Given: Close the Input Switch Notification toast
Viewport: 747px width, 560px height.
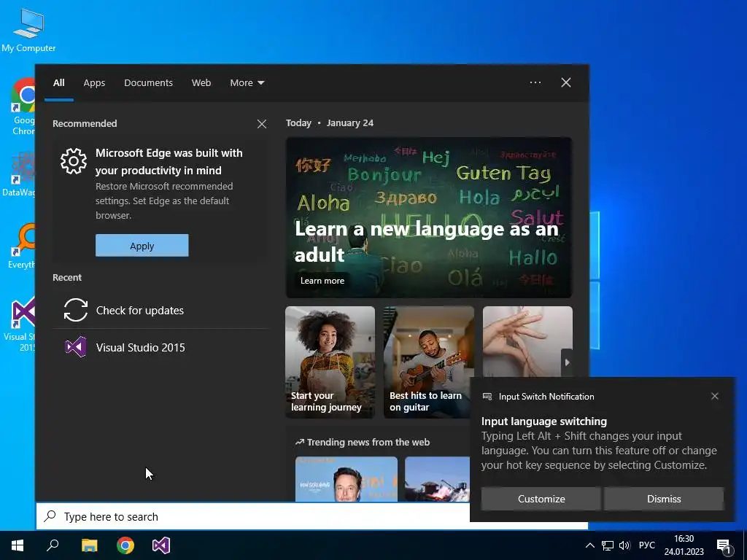Looking at the screenshot, I should click(x=715, y=396).
